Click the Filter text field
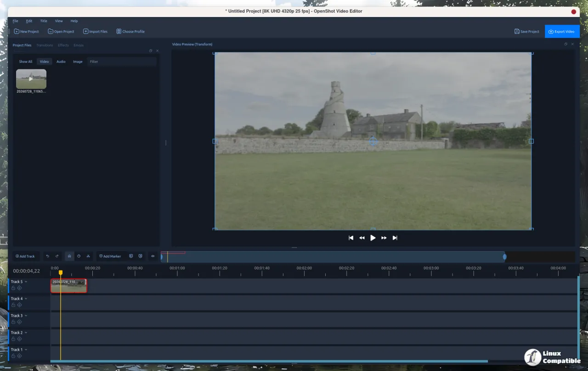This screenshot has height=371, width=588. (x=121, y=62)
